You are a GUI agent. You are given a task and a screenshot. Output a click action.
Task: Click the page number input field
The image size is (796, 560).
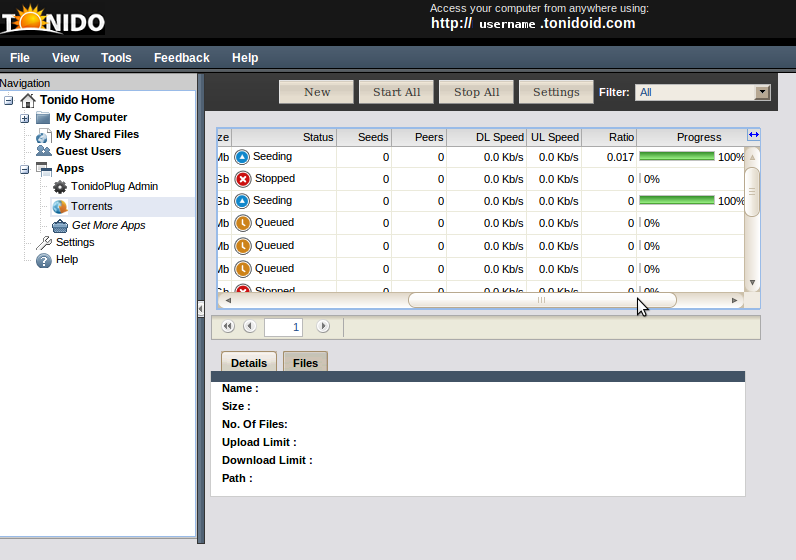click(x=283, y=327)
